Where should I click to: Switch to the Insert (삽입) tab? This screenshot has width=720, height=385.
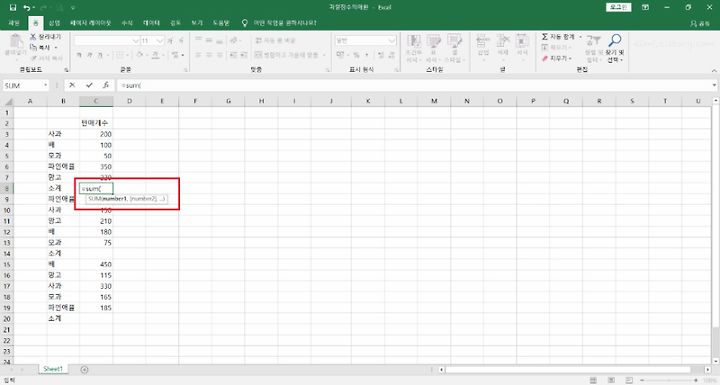coord(55,23)
